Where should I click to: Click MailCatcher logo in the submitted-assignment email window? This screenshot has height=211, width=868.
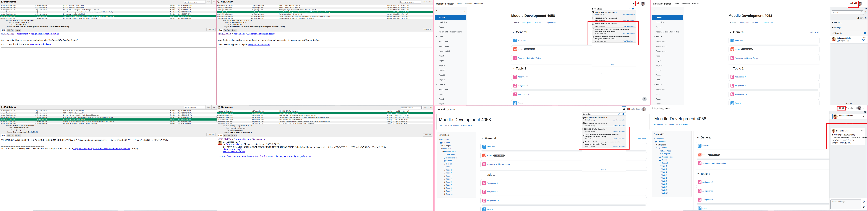(x=2, y=2)
